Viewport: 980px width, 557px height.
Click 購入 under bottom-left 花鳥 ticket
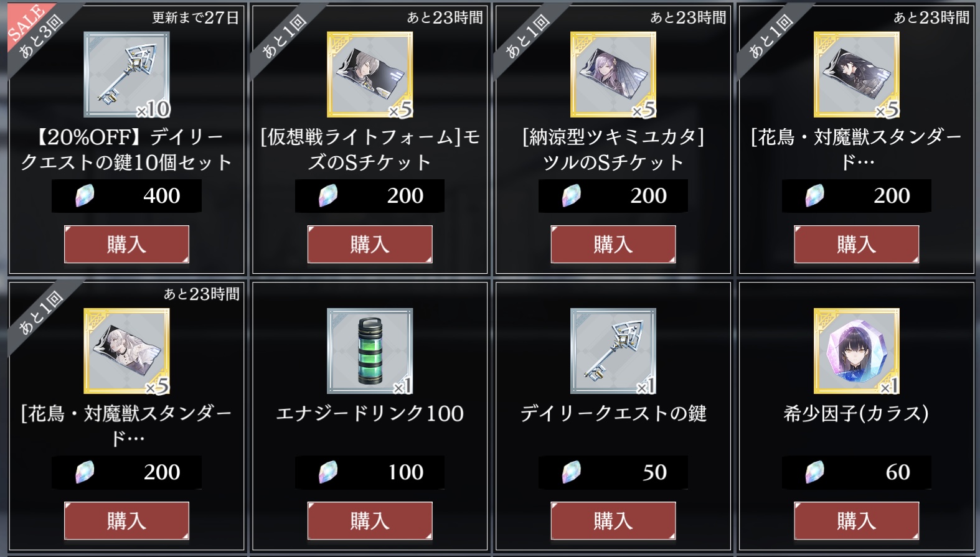point(126,520)
